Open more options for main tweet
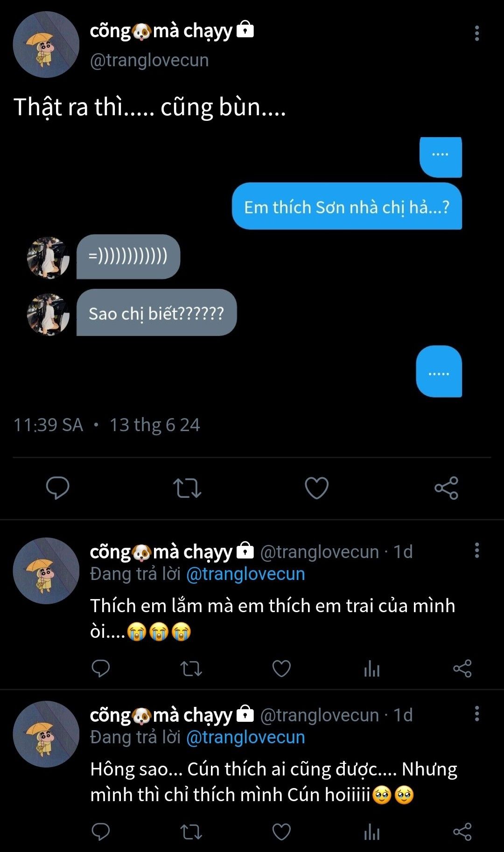The width and height of the screenshot is (504, 852). tap(476, 34)
